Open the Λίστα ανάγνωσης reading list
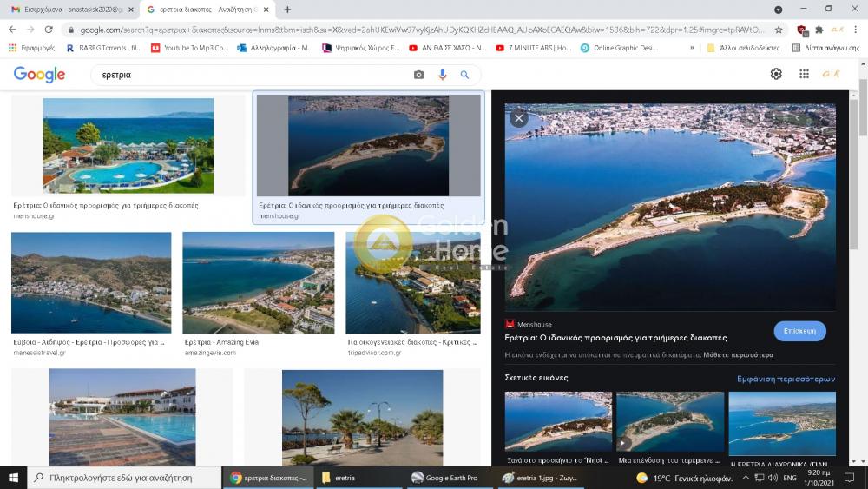The height and width of the screenshot is (489, 868). pos(825,48)
